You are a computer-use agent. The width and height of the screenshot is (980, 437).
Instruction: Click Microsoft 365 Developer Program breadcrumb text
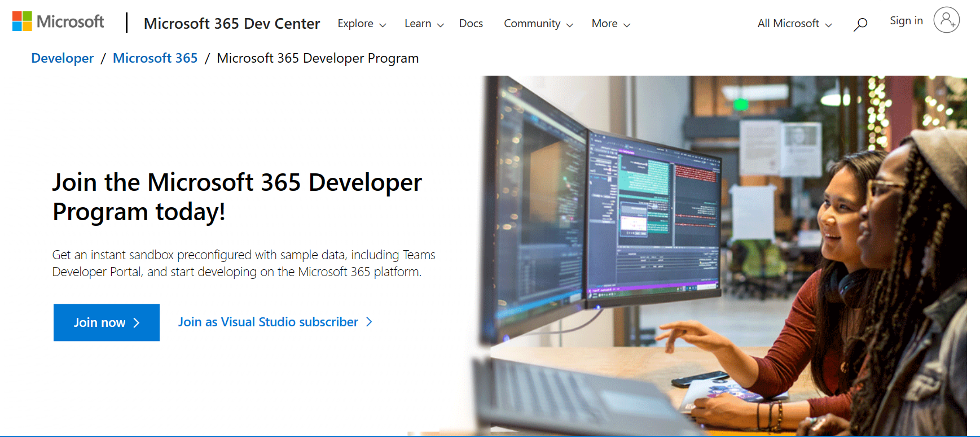[318, 58]
